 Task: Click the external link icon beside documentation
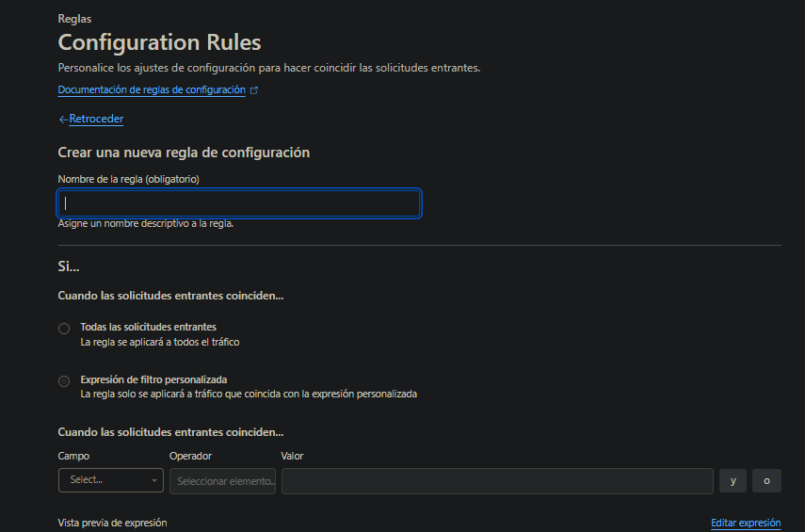click(254, 90)
